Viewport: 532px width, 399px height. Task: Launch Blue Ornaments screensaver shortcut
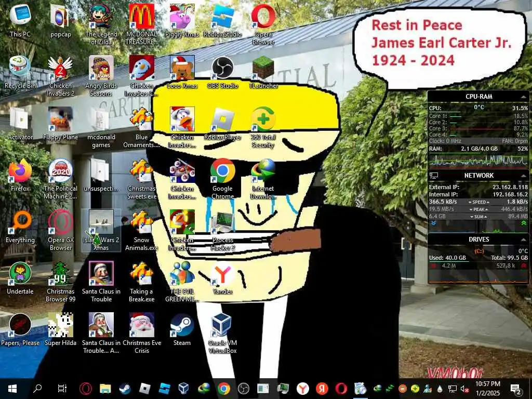pyautogui.click(x=141, y=128)
